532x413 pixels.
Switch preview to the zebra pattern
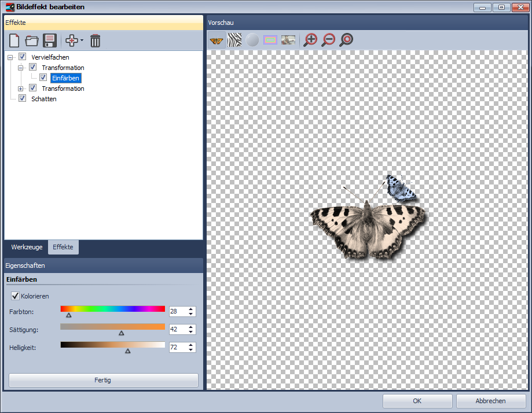(234, 39)
